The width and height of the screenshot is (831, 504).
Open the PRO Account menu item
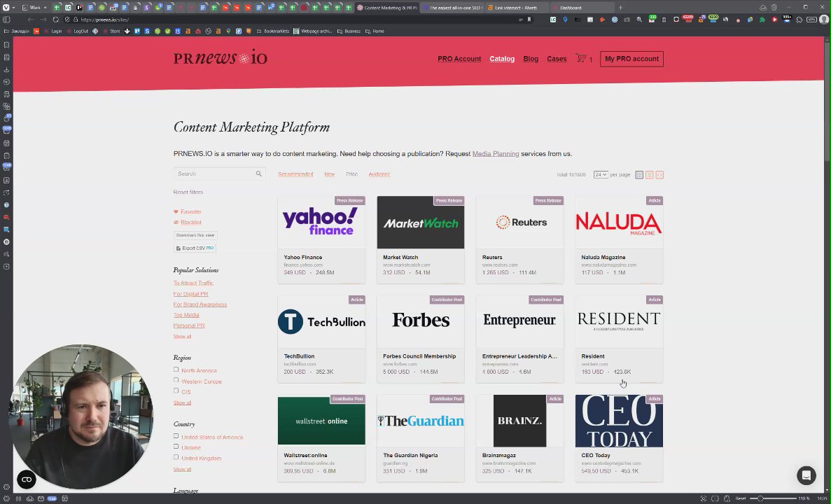[x=459, y=59]
